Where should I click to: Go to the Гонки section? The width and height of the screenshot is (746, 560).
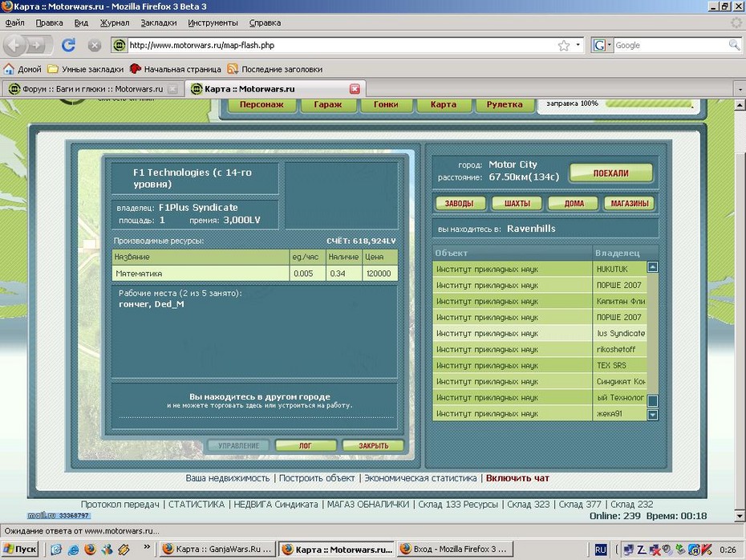[386, 104]
